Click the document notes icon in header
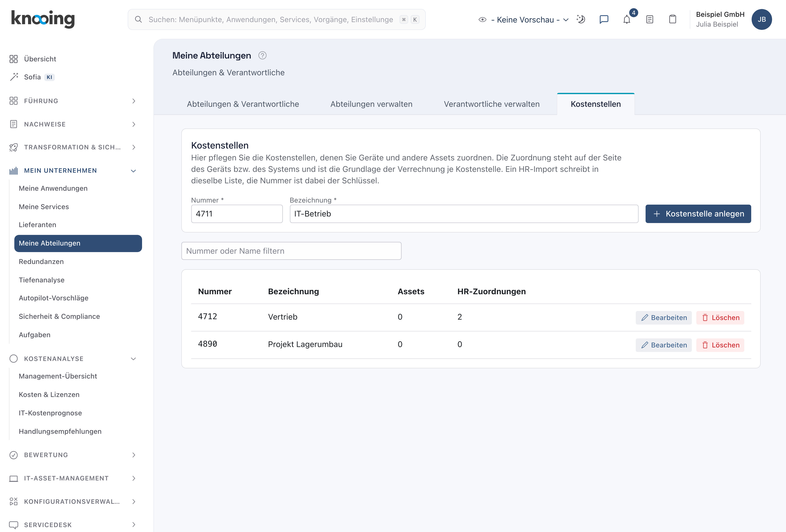 pos(649,19)
